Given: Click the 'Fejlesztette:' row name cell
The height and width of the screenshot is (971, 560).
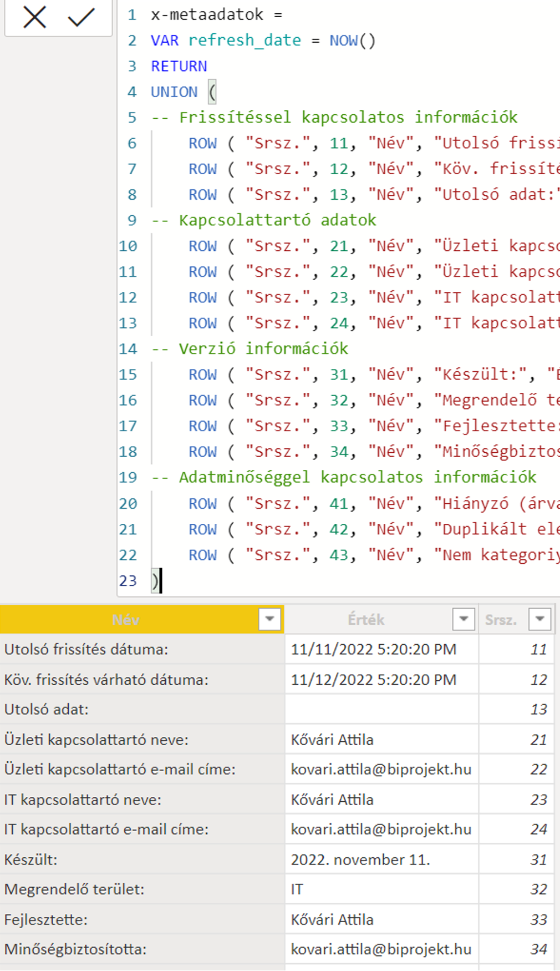Looking at the screenshot, I should (47, 919).
